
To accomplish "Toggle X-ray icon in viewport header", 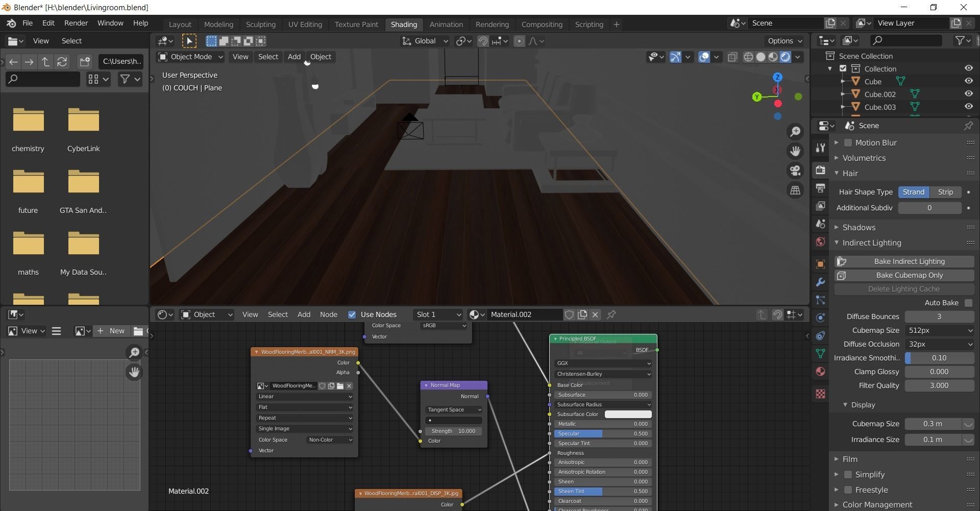I will [732, 57].
